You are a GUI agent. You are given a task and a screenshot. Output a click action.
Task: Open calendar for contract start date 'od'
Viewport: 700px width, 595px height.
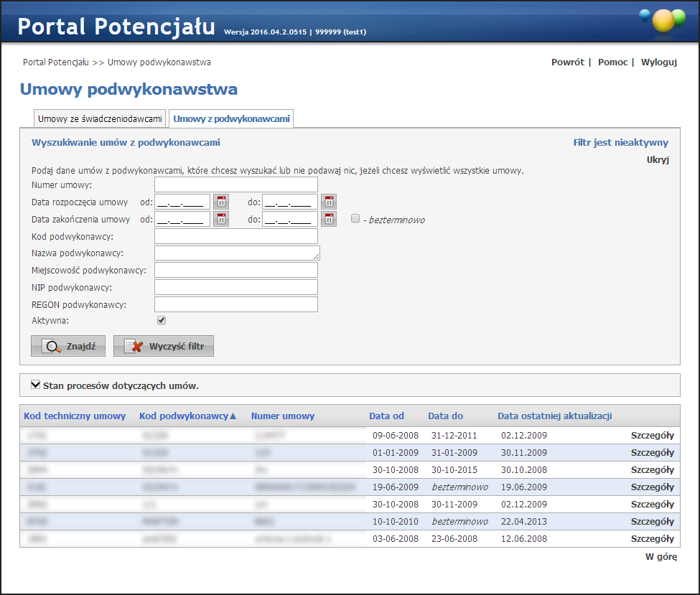pyautogui.click(x=221, y=201)
